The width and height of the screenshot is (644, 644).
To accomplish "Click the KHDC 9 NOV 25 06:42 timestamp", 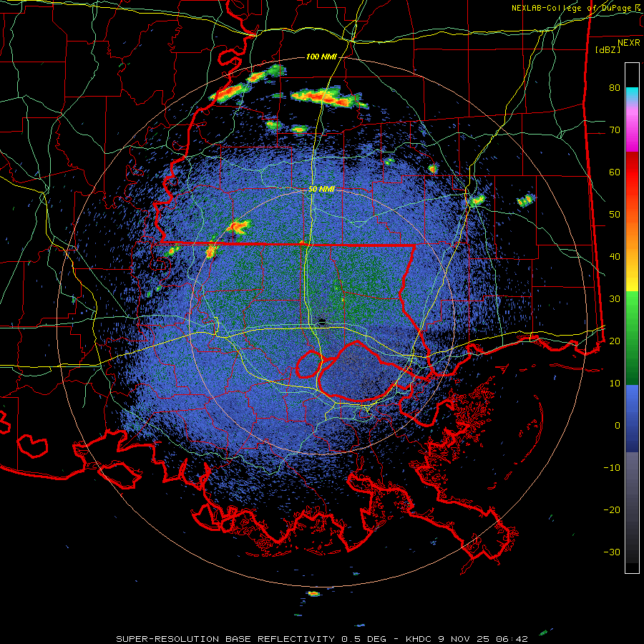I will [x=467, y=639].
